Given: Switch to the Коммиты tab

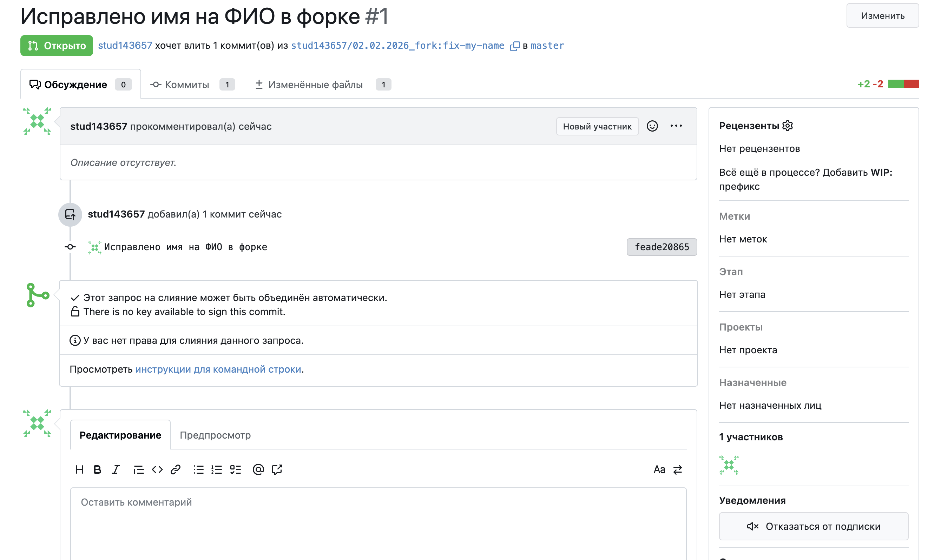Looking at the screenshot, I should point(187,85).
